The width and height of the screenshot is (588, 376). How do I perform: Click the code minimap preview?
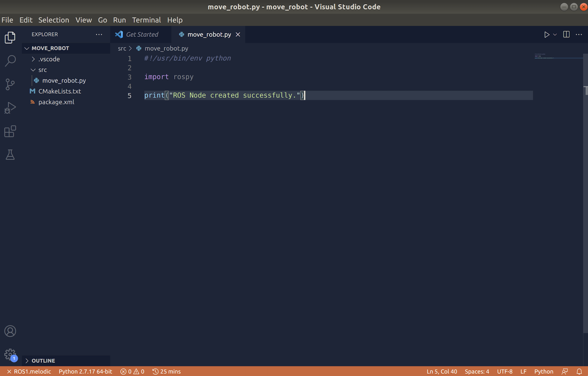(x=558, y=56)
